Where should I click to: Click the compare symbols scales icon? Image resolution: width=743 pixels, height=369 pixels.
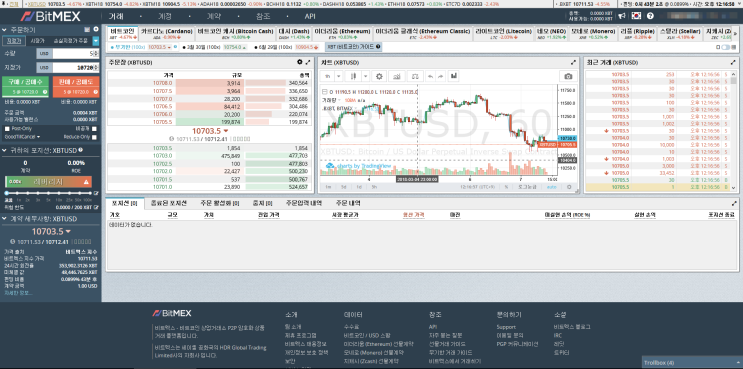pyautogui.click(x=415, y=76)
